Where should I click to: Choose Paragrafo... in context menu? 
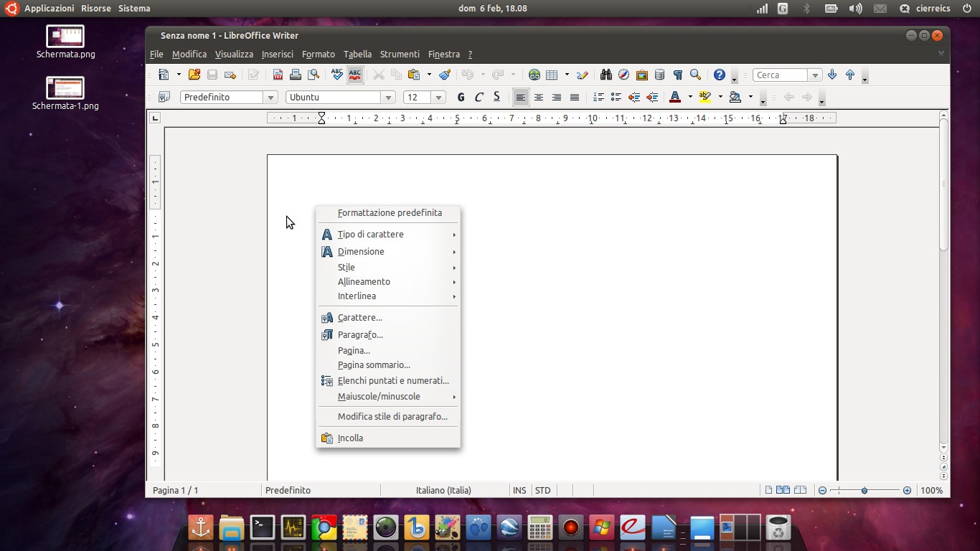click(388, 335)
